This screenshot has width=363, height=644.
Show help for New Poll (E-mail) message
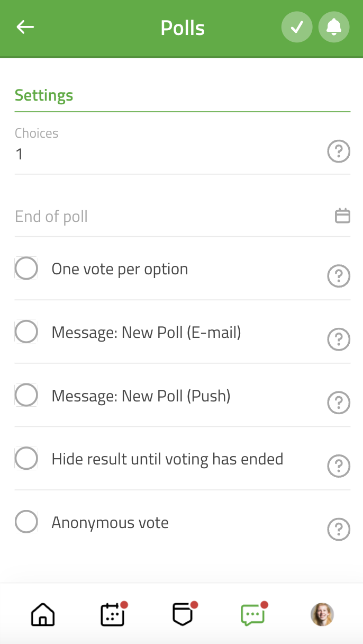coord(339,339)
